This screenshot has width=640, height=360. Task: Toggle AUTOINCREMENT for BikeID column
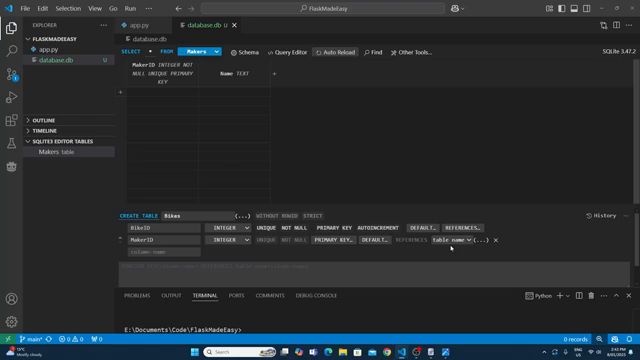pyautogui.click(x=378, y=228)
